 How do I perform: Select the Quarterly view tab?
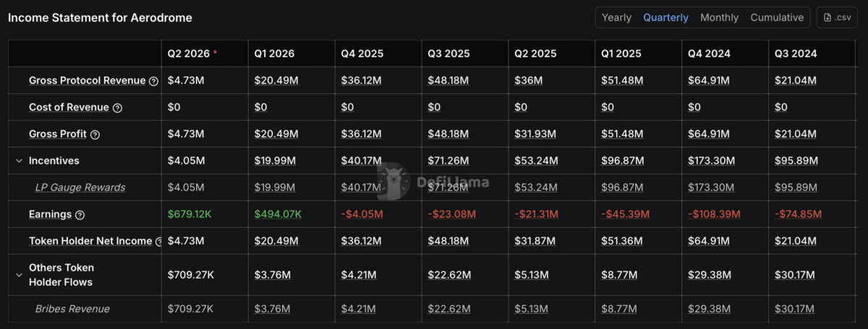pyautogui.click(x=665, y=17)
